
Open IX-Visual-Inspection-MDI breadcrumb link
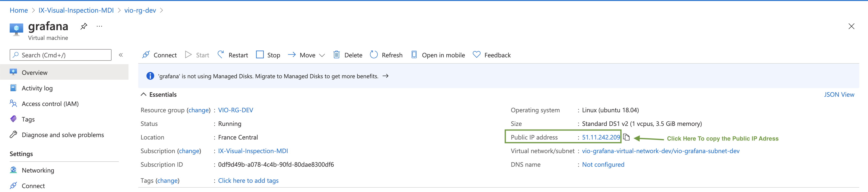[76, 10]
